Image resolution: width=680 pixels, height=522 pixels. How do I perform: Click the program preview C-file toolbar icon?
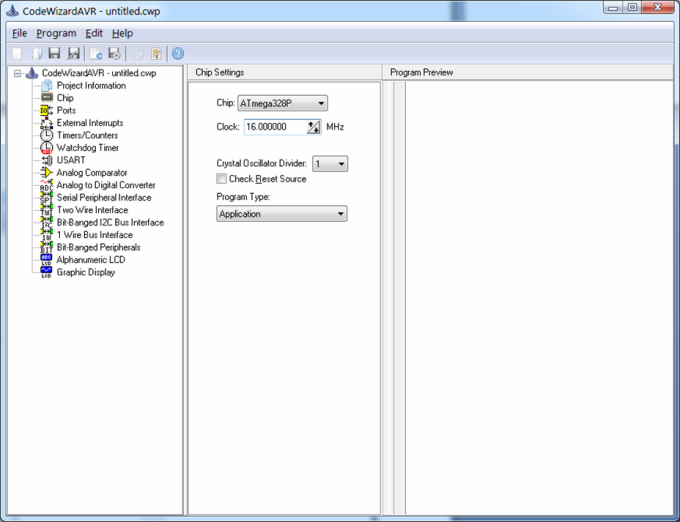point(95,53)
